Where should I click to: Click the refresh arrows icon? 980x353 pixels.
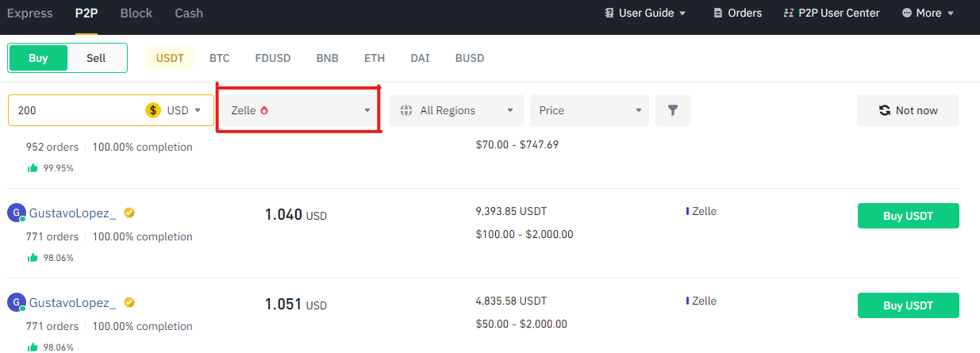885,110
